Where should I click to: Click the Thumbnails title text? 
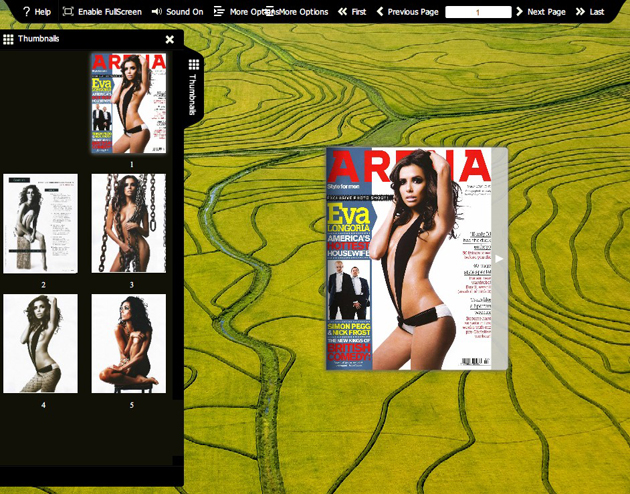pyautogui.click(x=39, y=39)
